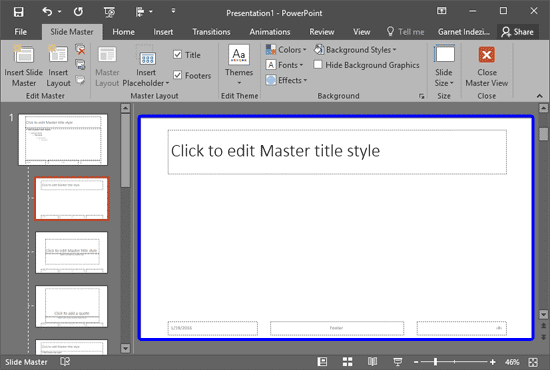Image resolution: width=550 pixels, height=370 pixels.
Task: Click the Master title style placeholder
Action: point(337,152)
